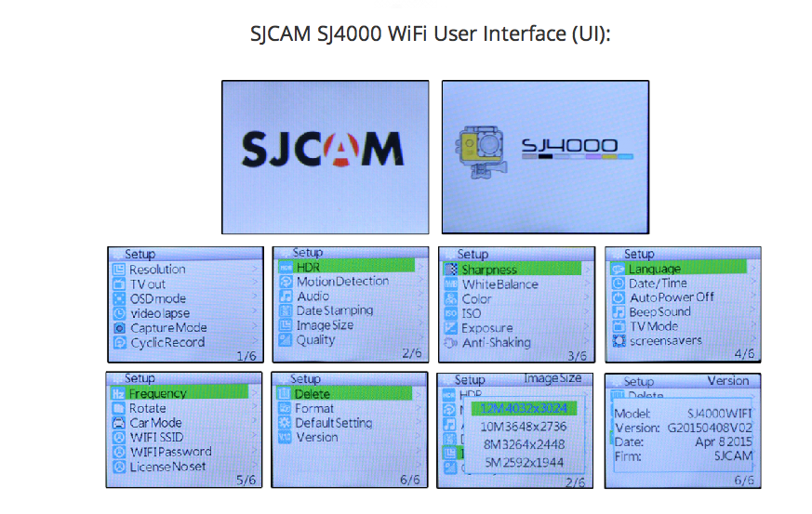Click the Exposure icon

[x=451, y=328]
